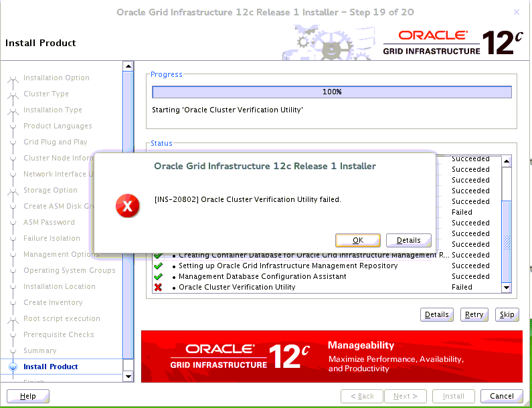Cancel the Grid Infrastructure installation
532x408 pixels.
(501, 396)
